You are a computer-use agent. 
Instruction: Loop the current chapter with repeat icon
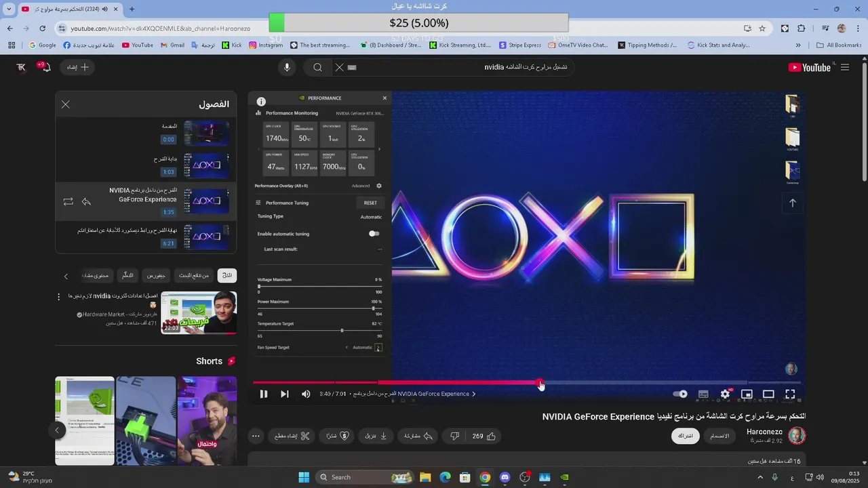click(68, 202)
